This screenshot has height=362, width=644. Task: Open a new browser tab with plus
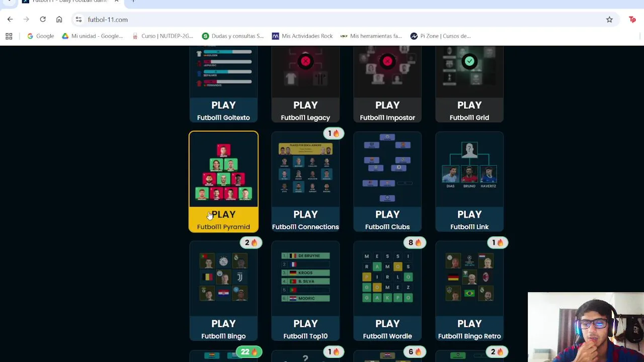[x=133, y=2]
